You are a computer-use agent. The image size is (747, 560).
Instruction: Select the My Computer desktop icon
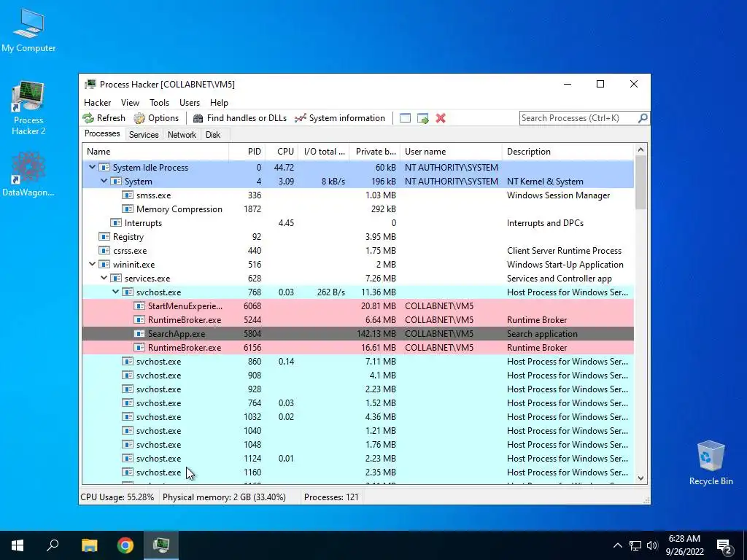[x=28, y=31]
